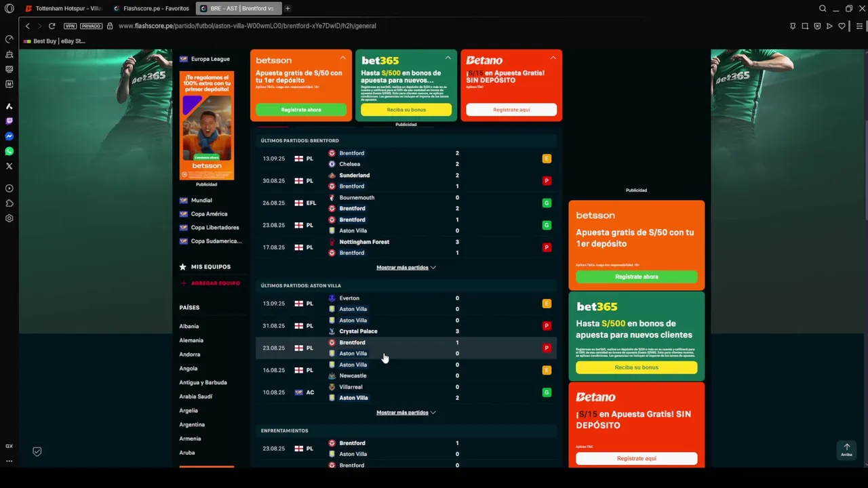
Task: Click the shield icon at bottom left of page
Action: (37, 451)
